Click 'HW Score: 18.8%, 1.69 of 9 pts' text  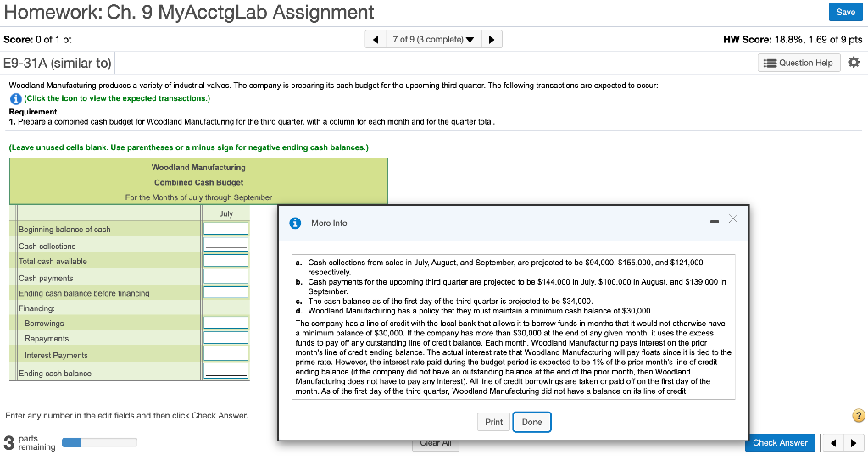click(x=793, y=39)
